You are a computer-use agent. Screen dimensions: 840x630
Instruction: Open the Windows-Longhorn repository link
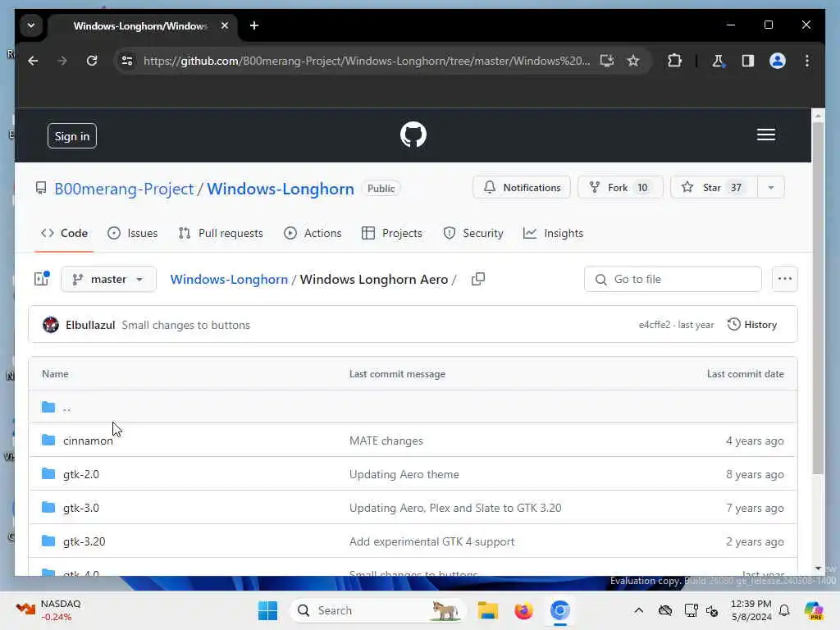[x=281, y=189]
